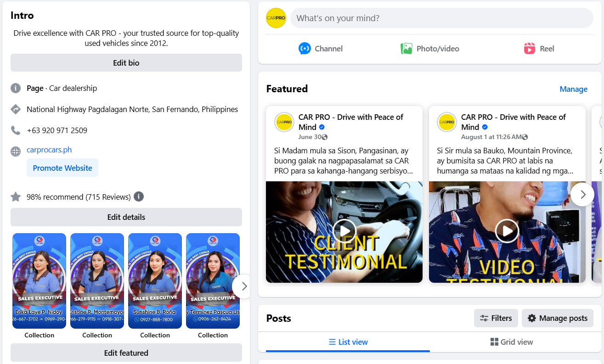Screen dimensions: 604x364
Task: Click the Manage posts gear button
Action: (558, 318)
